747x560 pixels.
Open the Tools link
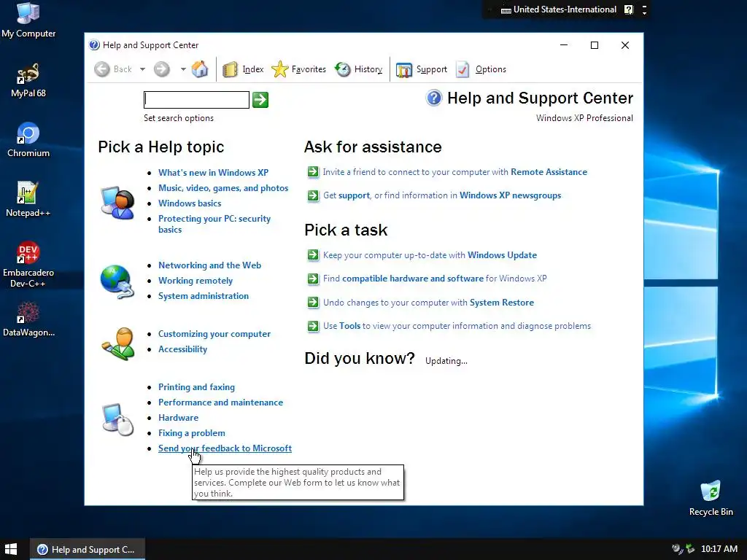click(349, 326)
